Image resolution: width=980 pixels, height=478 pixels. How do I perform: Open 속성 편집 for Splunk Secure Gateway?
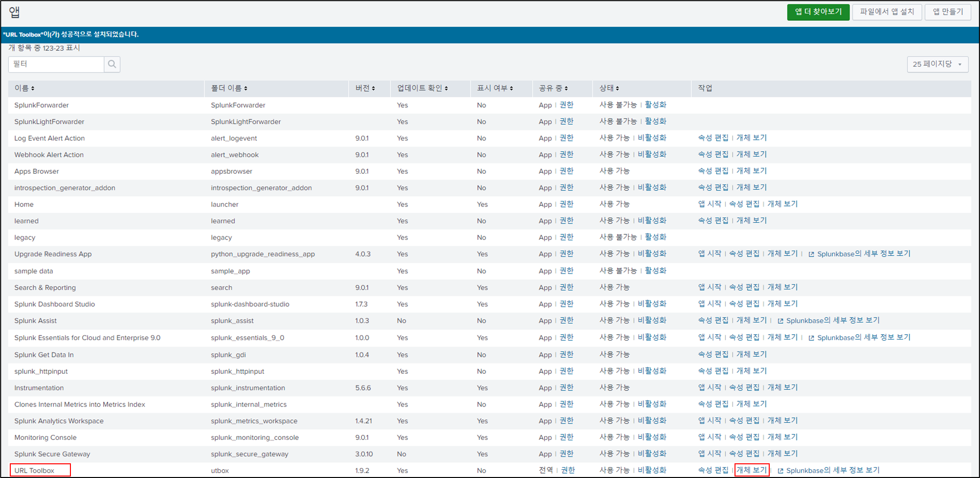pos(744,454)
